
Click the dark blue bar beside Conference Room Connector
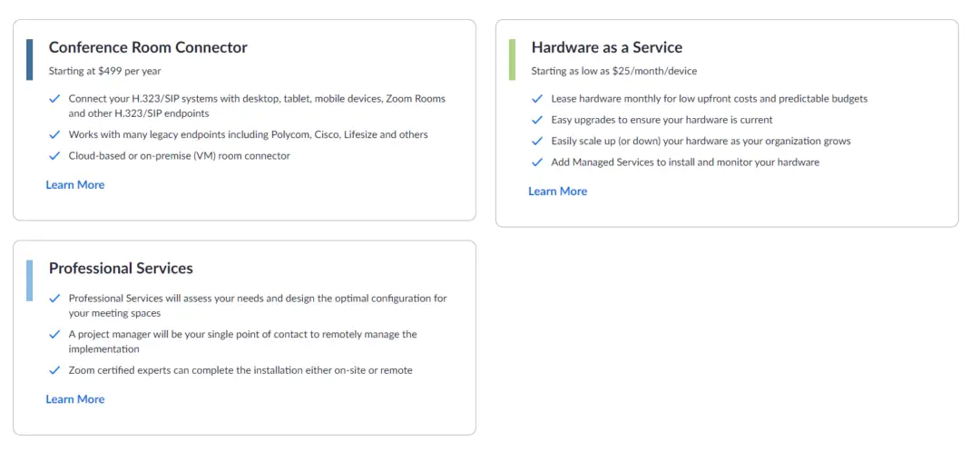pyautogui.click(x=30, y=59)
